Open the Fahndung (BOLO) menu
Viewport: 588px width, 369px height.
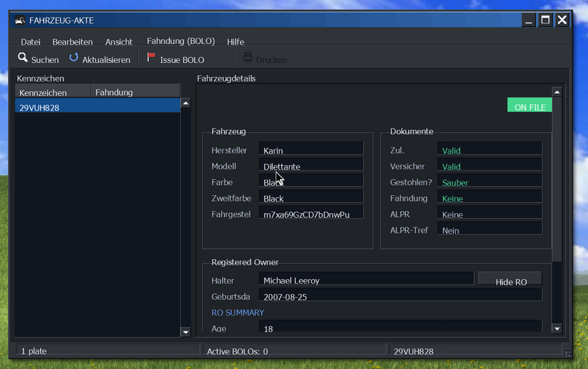tap(181, 41)
